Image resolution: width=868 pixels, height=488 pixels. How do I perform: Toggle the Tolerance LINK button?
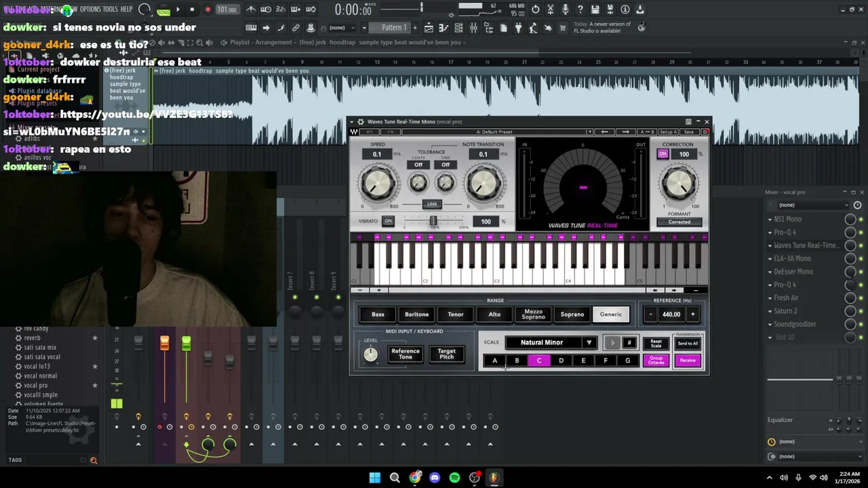[432, 204]
